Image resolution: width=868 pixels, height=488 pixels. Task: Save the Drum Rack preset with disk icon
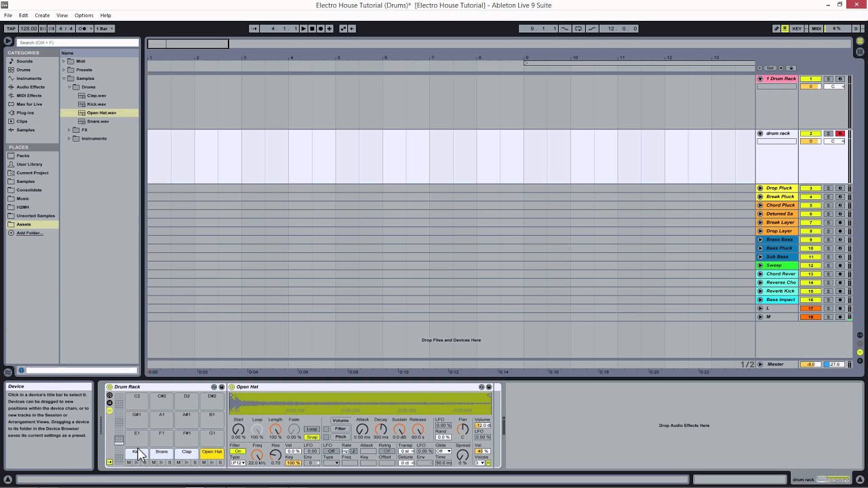(x=222, y=387)
